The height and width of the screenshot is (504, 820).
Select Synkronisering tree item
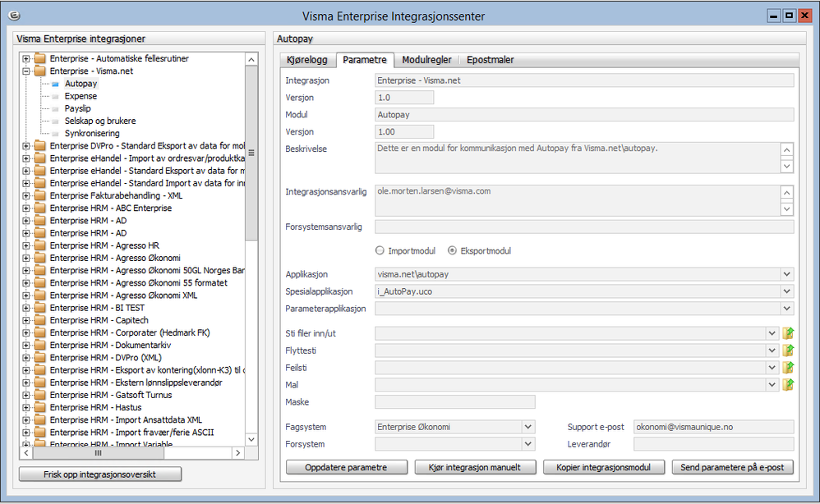click(92, 134)
